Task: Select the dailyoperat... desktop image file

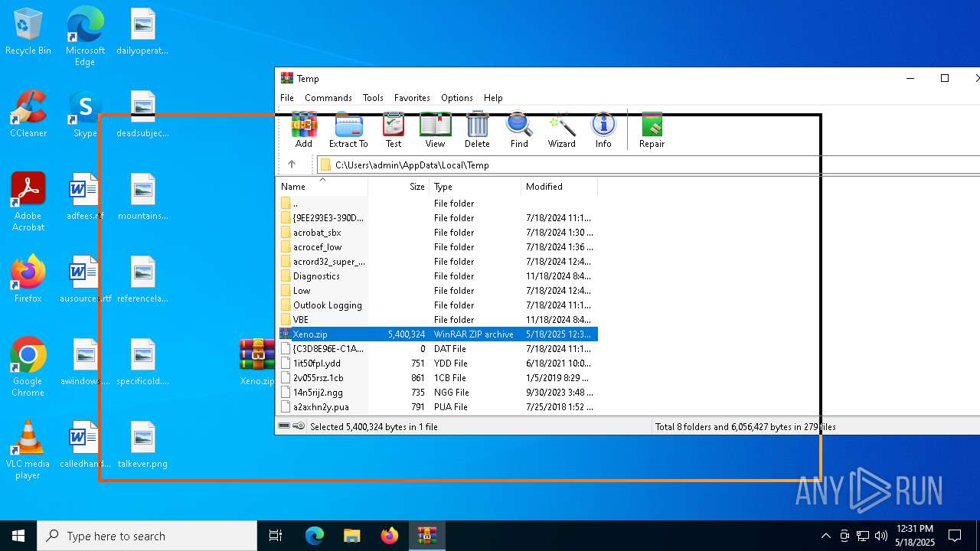Action: tap(142, 31)
